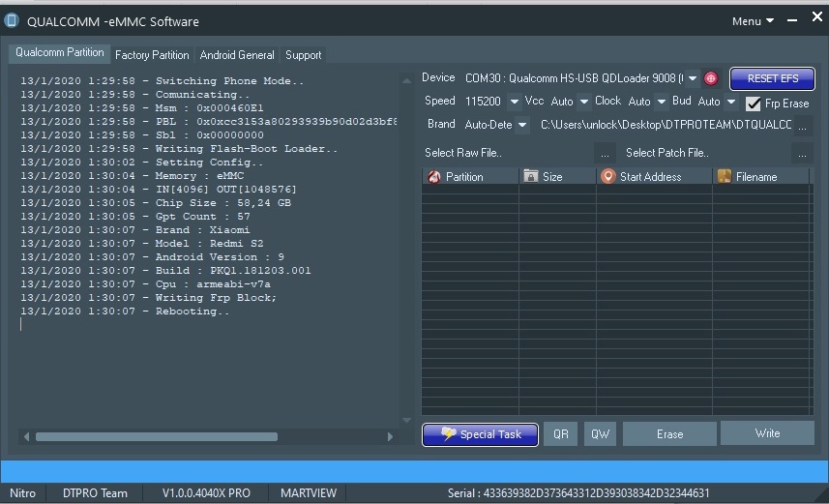Click the lock icon beside Size header
829x504 pixels.
pos(530,176)
